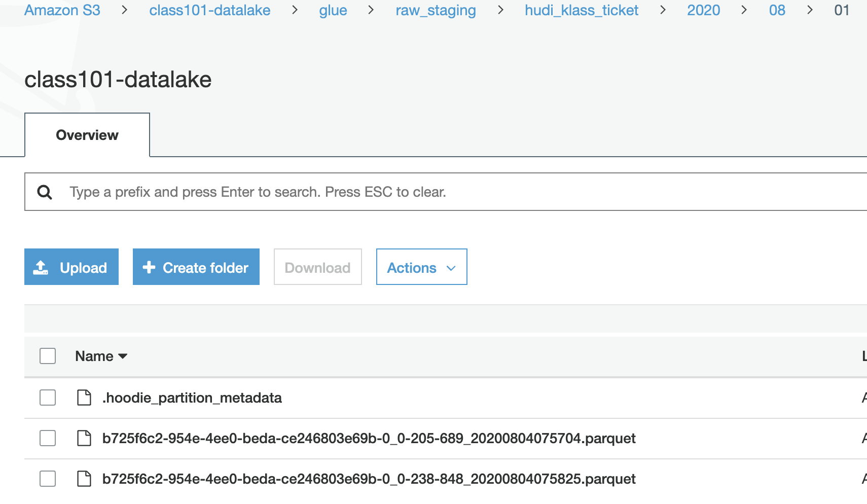
Task: Open hudi_klass_ticket breadcrumb folder
Action: point(582,10)
